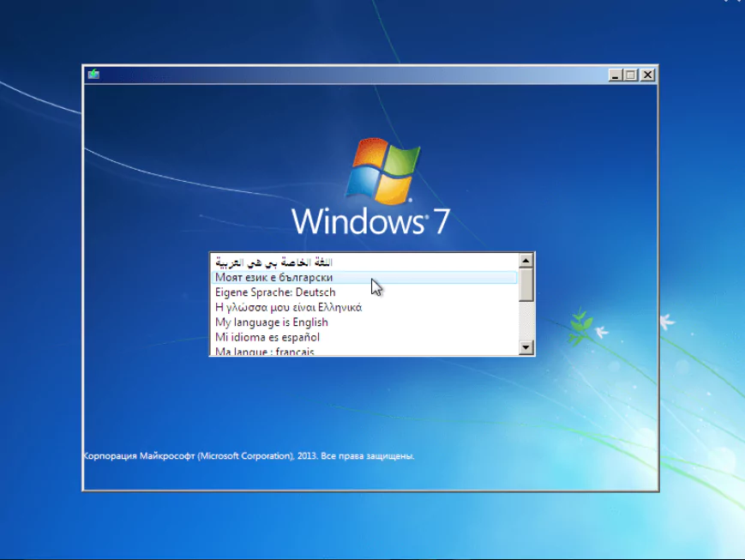Click the small icon in the title bar

[93, 75]
